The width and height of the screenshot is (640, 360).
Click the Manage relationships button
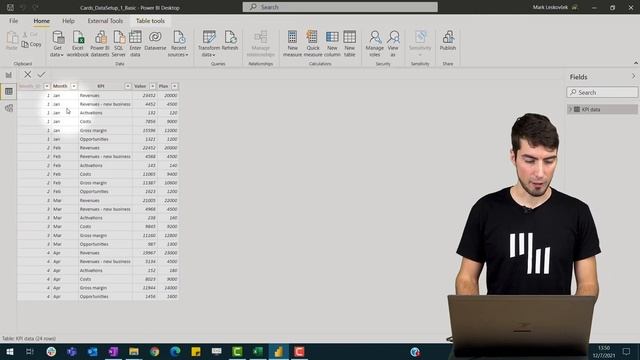260,43
